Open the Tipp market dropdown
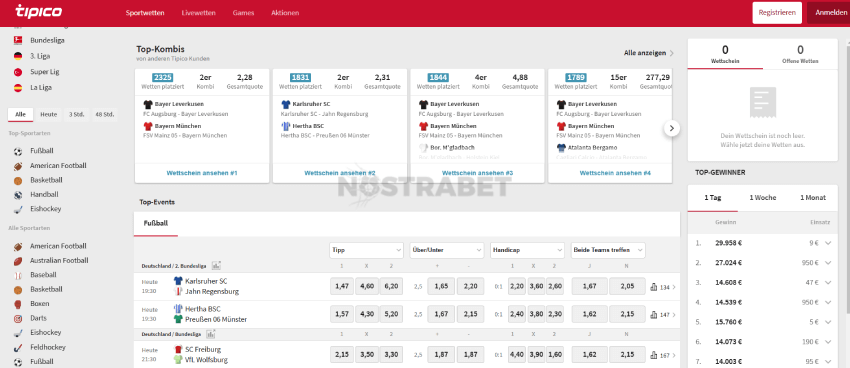850x368 pixels. point(366,250)
